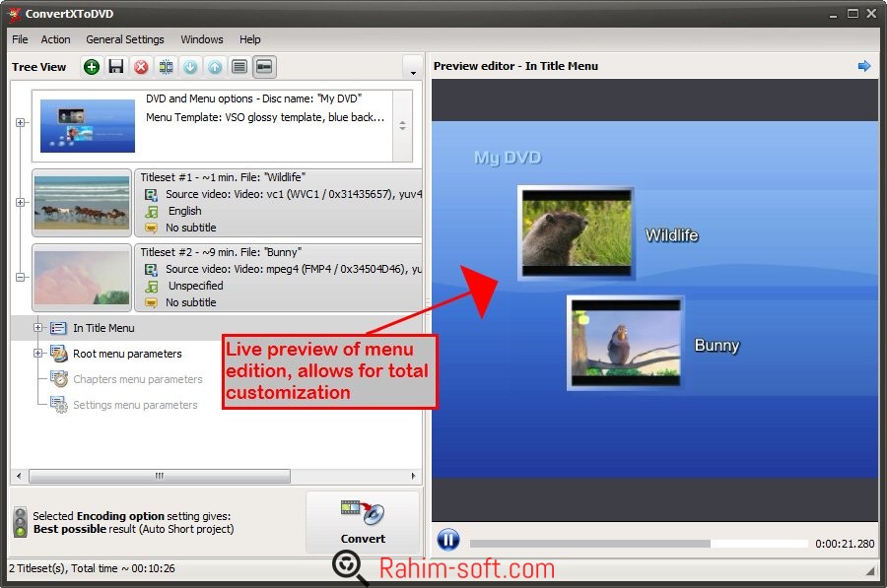
Task: Click the encoding quality traffic light icon
Action: coord(21,522)
